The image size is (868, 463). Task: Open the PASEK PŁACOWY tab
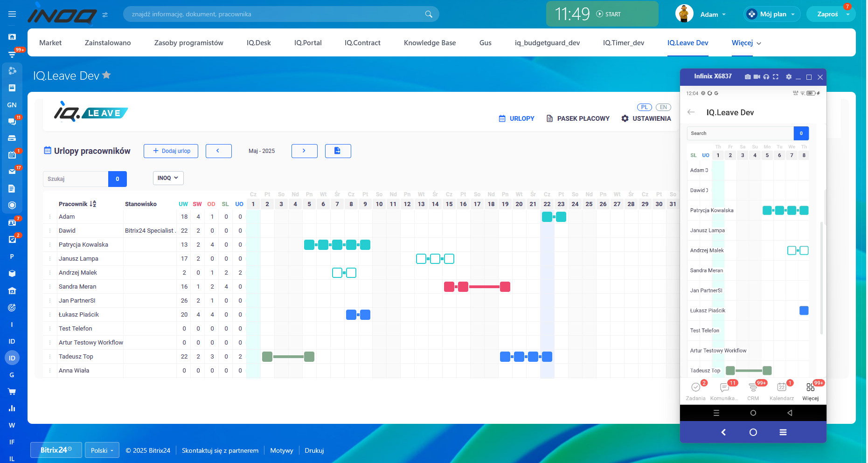point(578,118)
